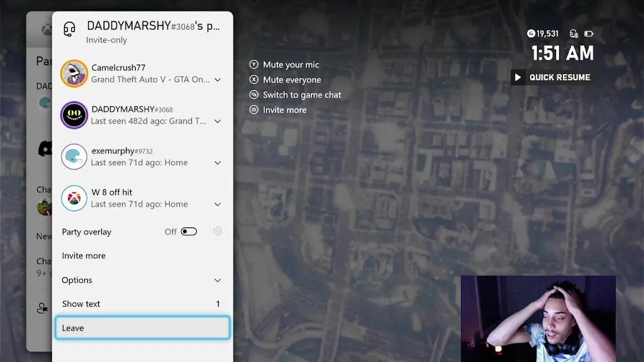Viewport: 644px width, 362px height.
Task: Expand the Options dropdown
Action: pyautogui.click(x=142, y=280)
